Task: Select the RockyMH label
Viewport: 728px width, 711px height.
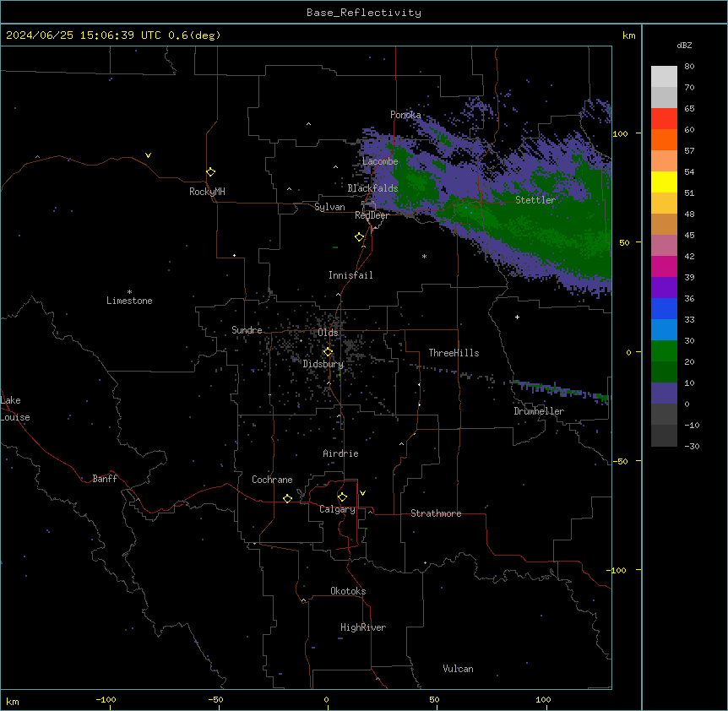Action: coord(207,192)
